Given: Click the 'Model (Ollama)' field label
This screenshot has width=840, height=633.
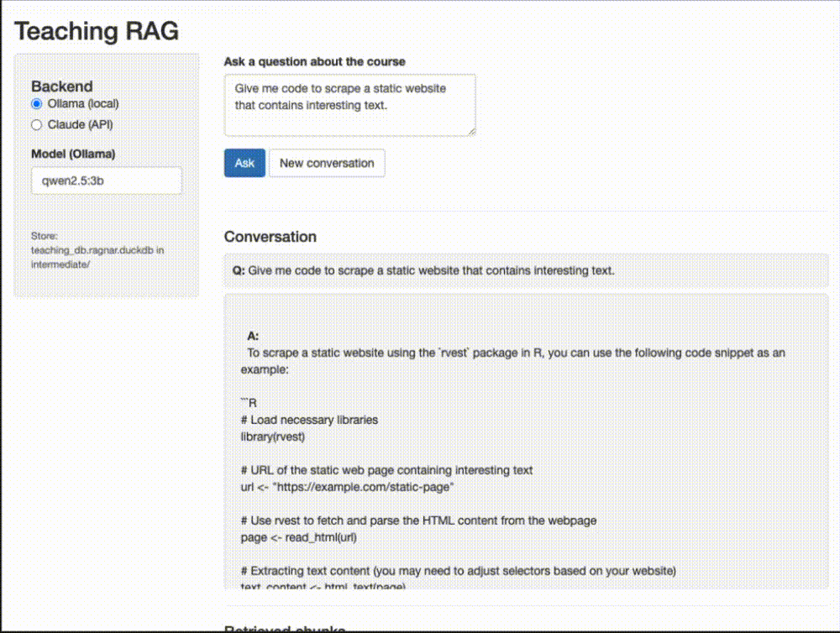Looking at the screenshot, I should pos(73,154).
